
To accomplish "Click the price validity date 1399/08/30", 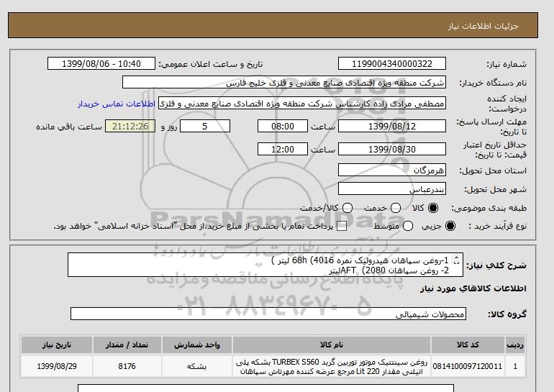I will pyautogui.click(x=392, y=149).
